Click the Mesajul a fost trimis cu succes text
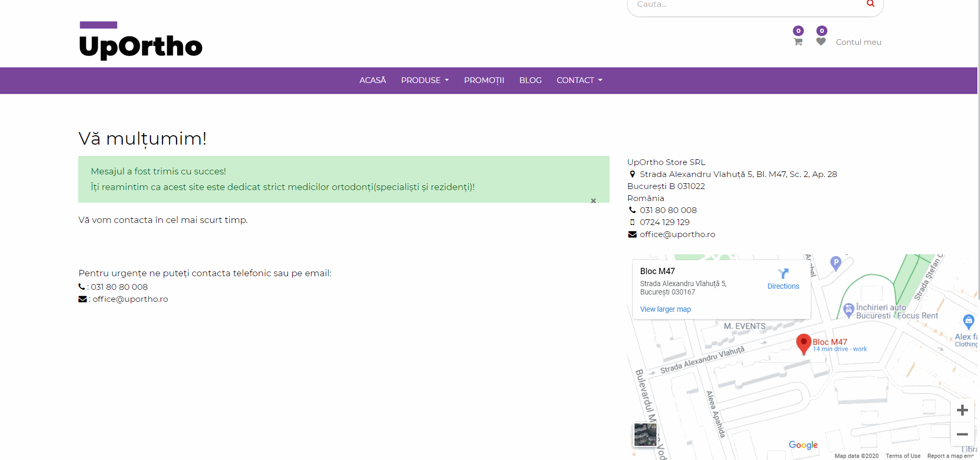Image resolution: width=980 pixels, height=460 pixels. click(158, 171)
